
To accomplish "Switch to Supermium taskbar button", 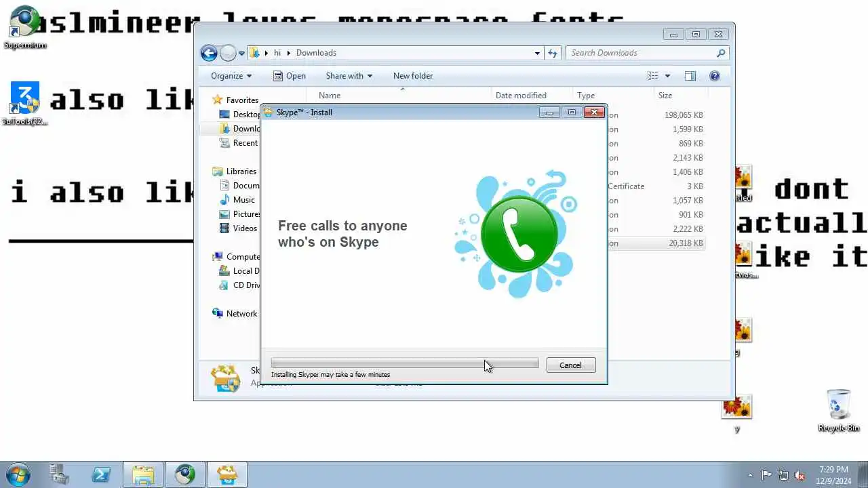I will pos(185,474).
